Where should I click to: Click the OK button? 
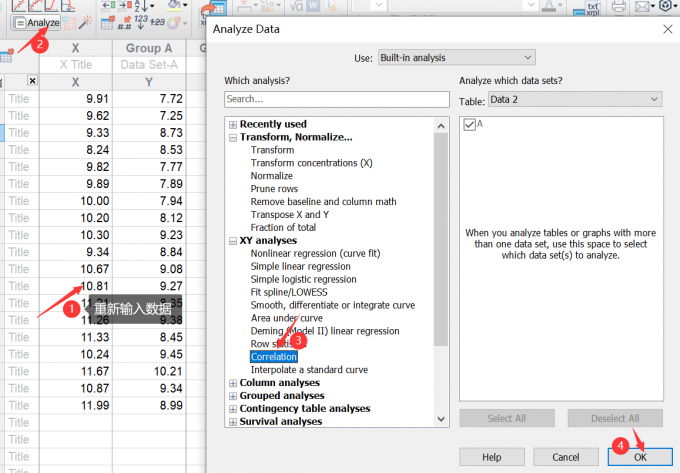click(x=640, y=457)
